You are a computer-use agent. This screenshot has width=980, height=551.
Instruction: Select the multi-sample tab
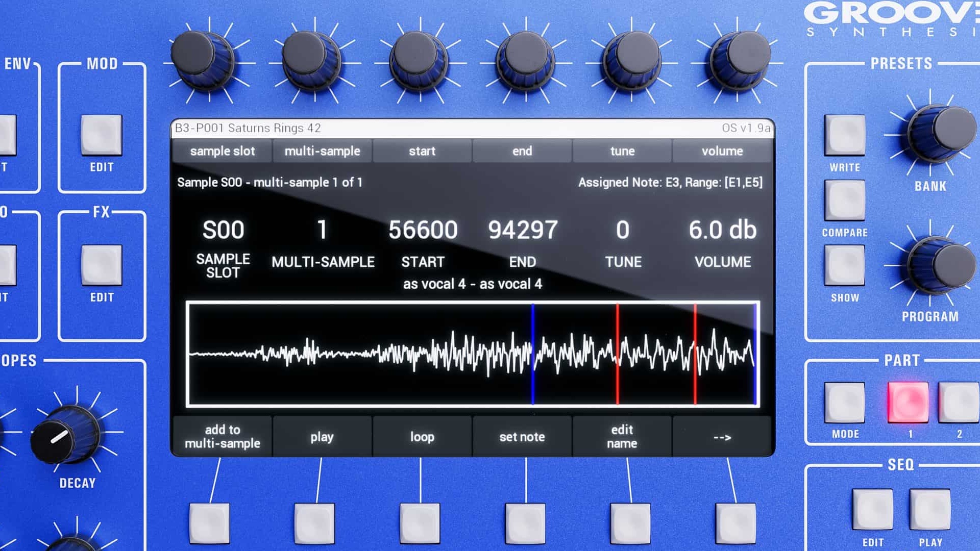click(322, 151)
